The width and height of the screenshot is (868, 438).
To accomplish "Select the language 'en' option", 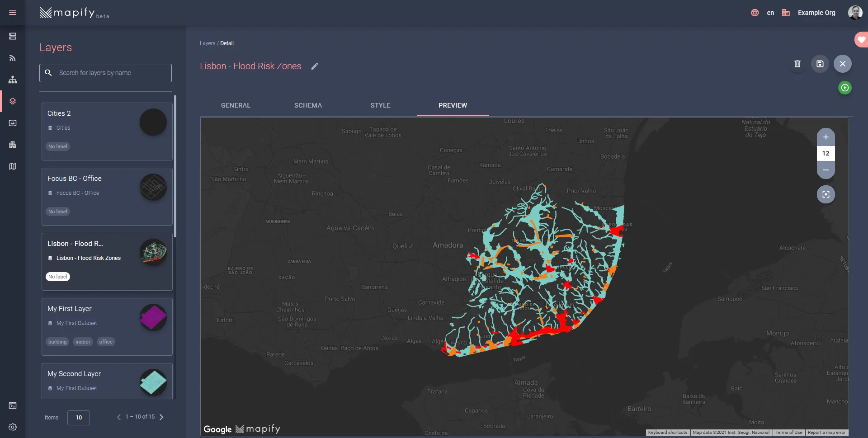I will (x=770, y=13).
